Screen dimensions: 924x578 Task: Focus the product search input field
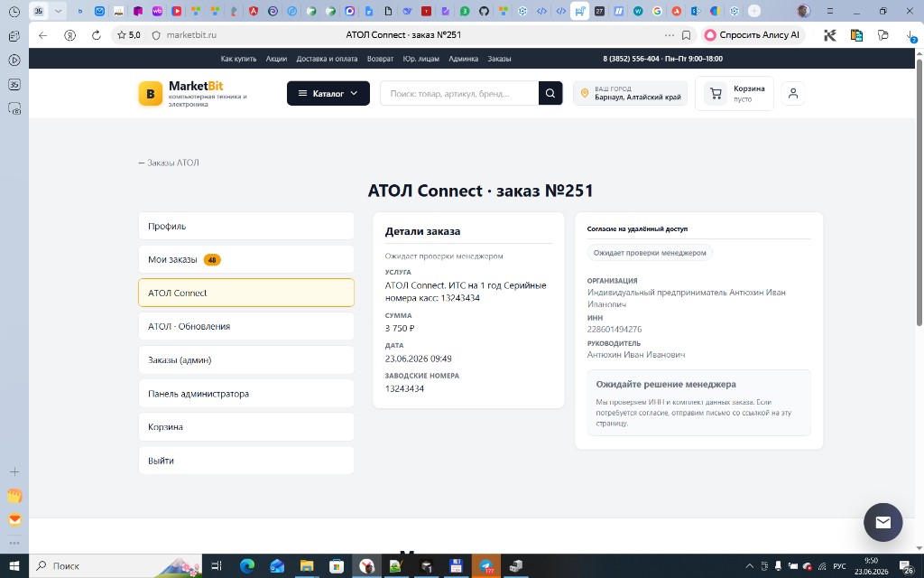(459, 93)
